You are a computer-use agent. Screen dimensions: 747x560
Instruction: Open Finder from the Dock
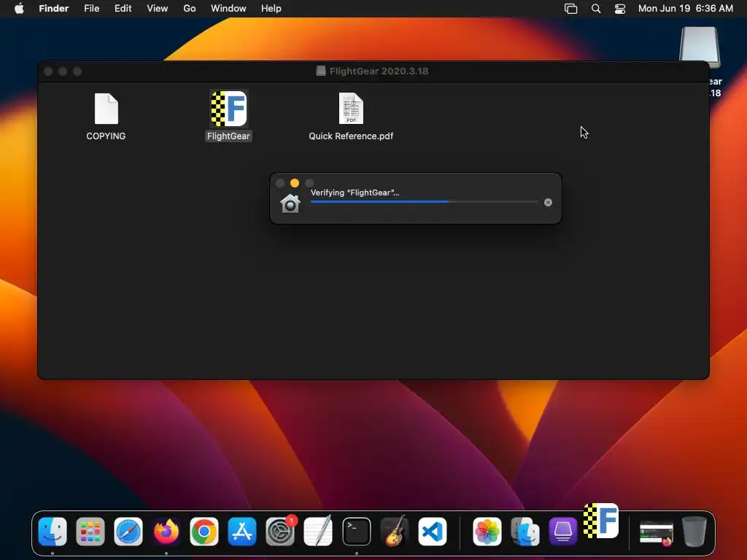pos(53,532)
